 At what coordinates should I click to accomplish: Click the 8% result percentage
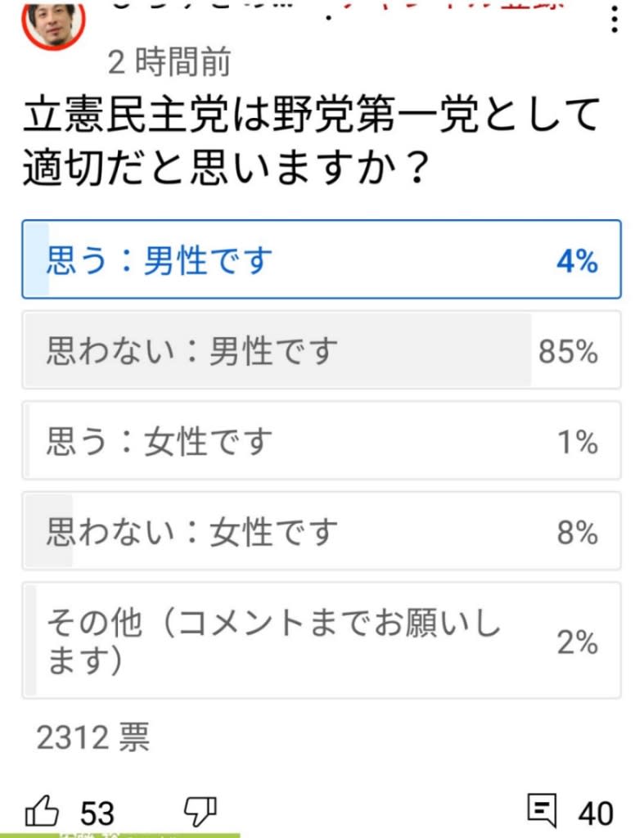click(x=577, y=533)
